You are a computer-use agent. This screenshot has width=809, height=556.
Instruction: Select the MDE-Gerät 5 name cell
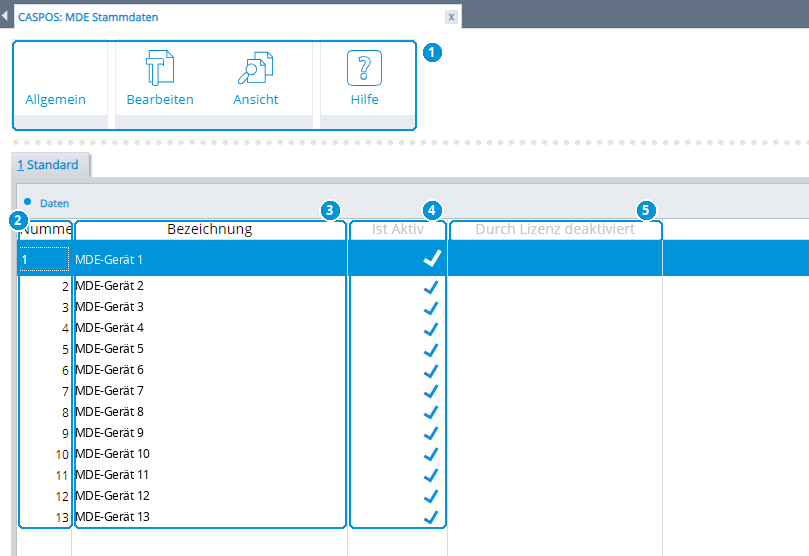(210, 349)
